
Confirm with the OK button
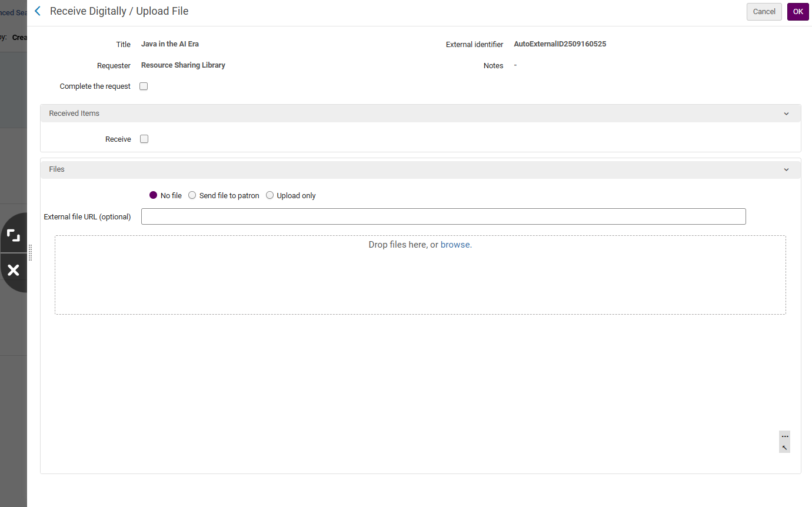tap(798, 12)
